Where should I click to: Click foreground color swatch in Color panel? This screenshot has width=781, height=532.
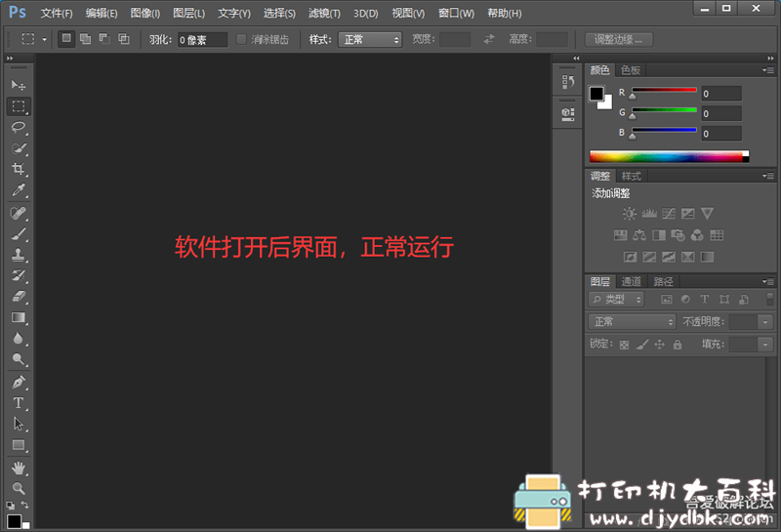point(596,93)
